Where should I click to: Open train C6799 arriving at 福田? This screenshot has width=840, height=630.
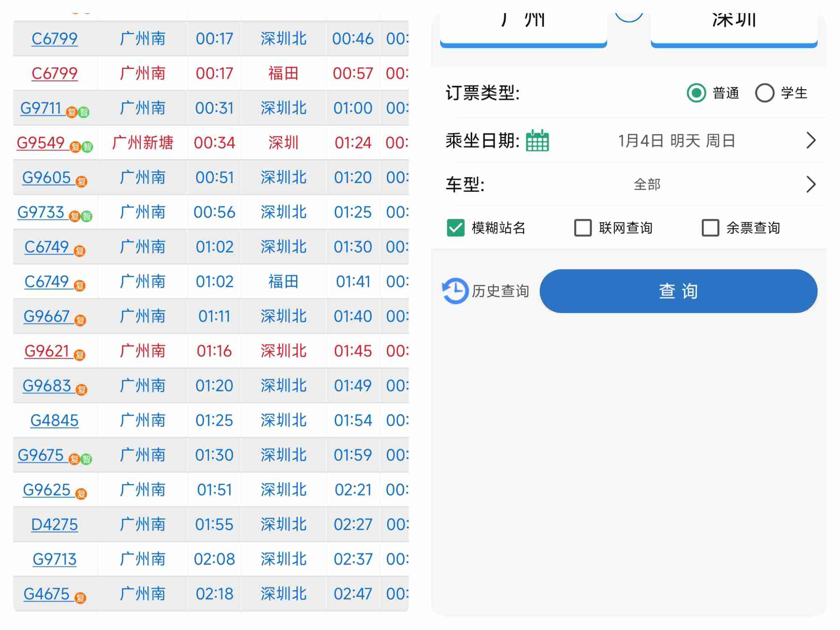[55, 73]
